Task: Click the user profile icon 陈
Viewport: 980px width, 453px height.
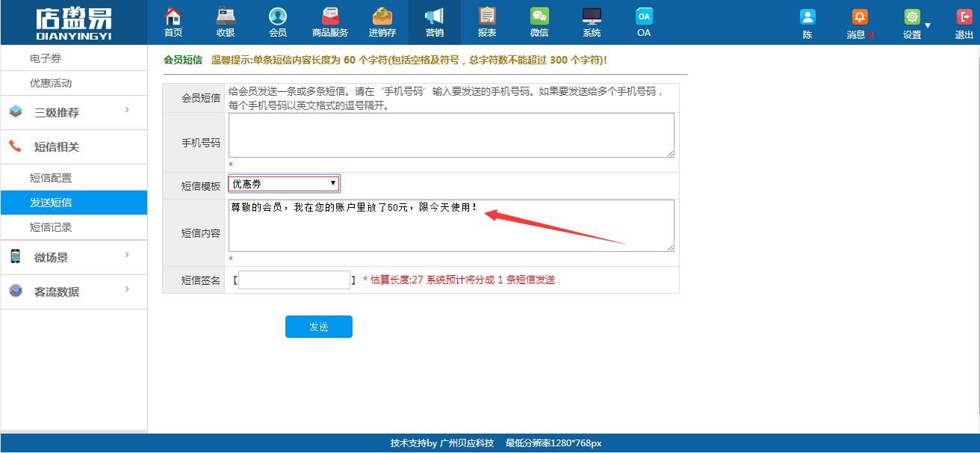Action: (807, 17)
